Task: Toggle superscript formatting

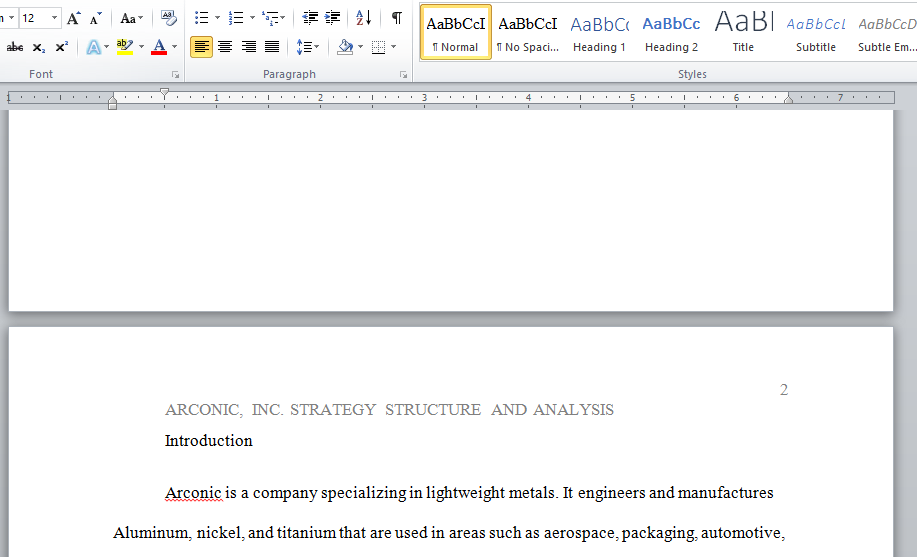Action: tap(61, 47)
